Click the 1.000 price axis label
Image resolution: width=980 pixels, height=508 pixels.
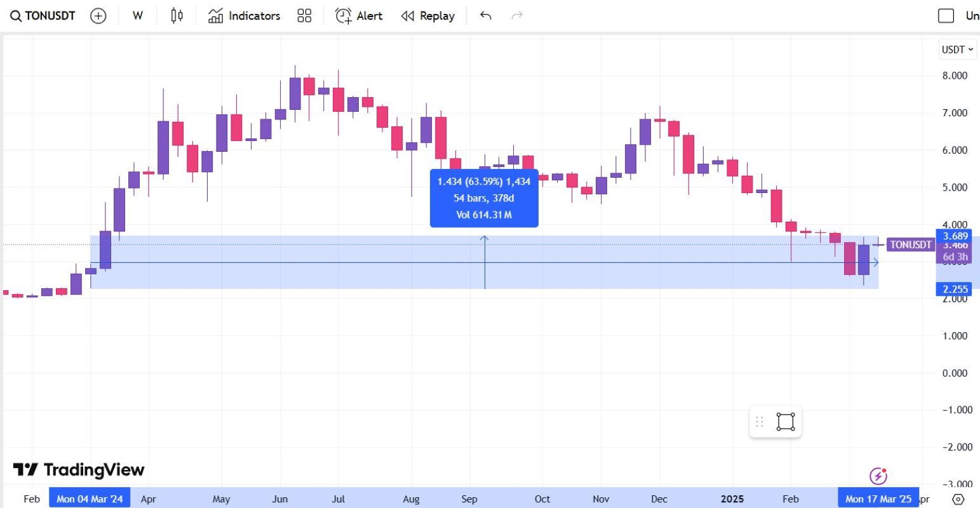tap(955, 336)
